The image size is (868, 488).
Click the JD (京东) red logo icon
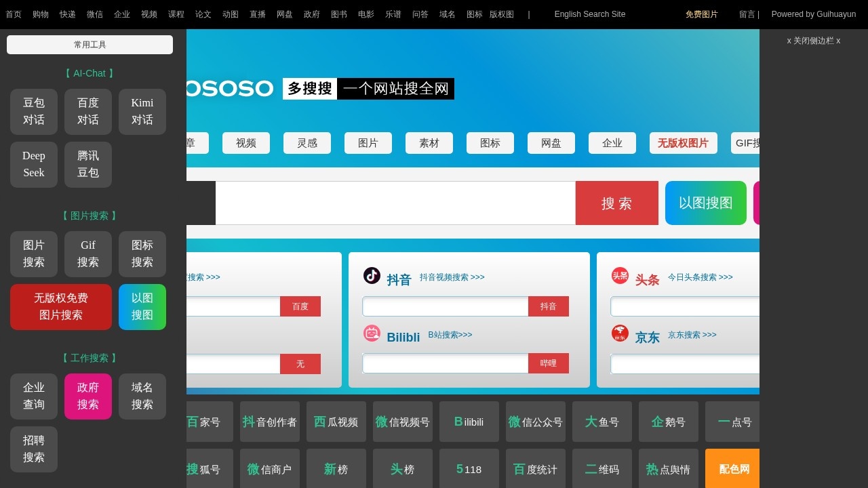point(620,333)
